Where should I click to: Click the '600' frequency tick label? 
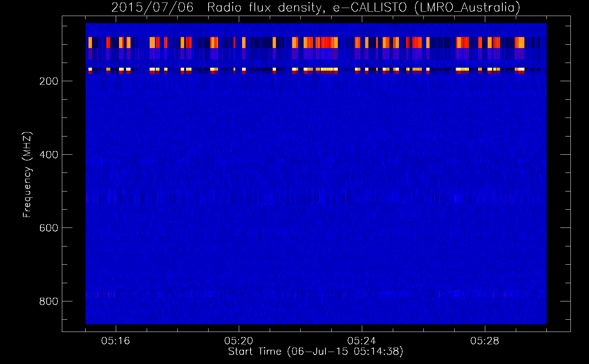coord(49,228)
